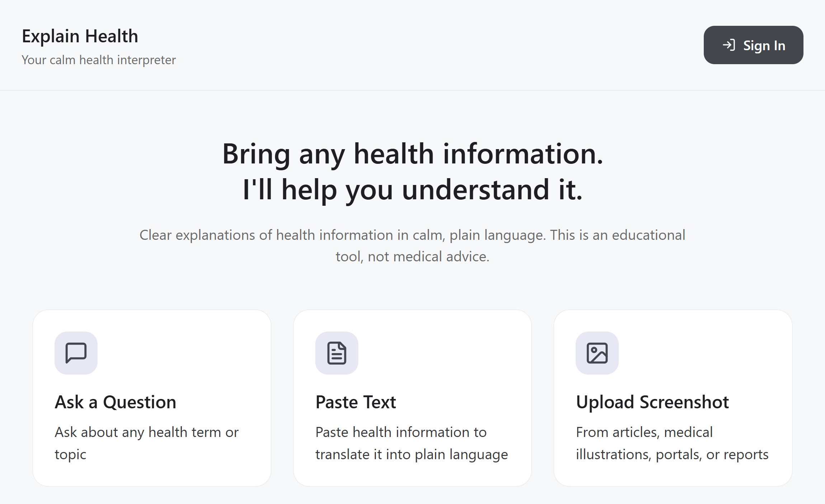Click the Sign In button
The width and height of the screenshot is (825, 504).
point(753,45)
